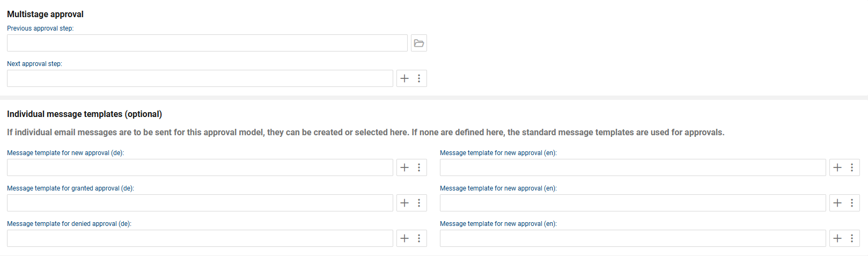This screenshot has width=868, height=256.
Task: Open more options menu for Next approval step
Action: click(419, 78)
